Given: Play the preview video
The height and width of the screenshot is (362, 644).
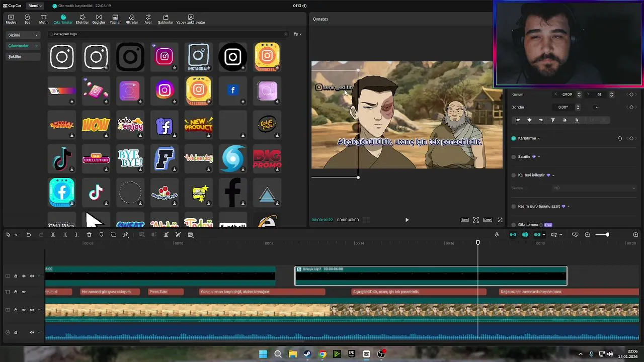Looking at the screenshot, I should 407,220.
